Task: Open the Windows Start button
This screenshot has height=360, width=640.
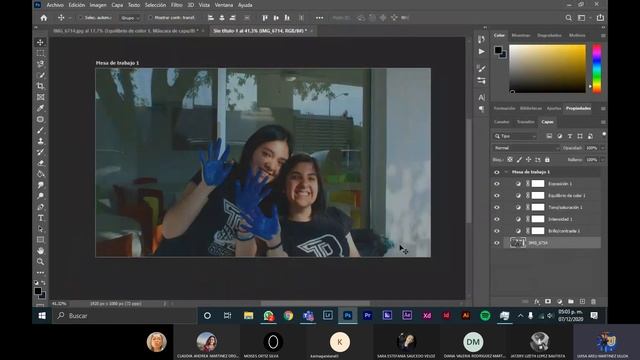Action: pos(42,316)
